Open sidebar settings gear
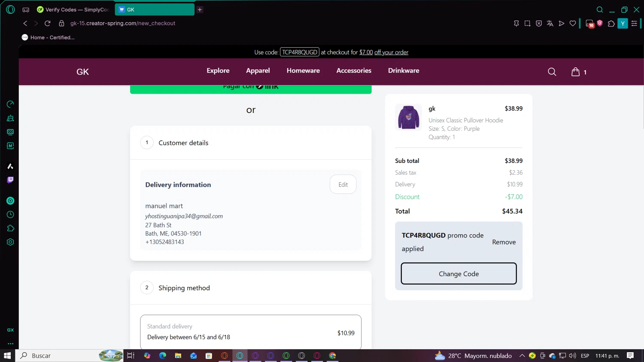 coord(10,242)
